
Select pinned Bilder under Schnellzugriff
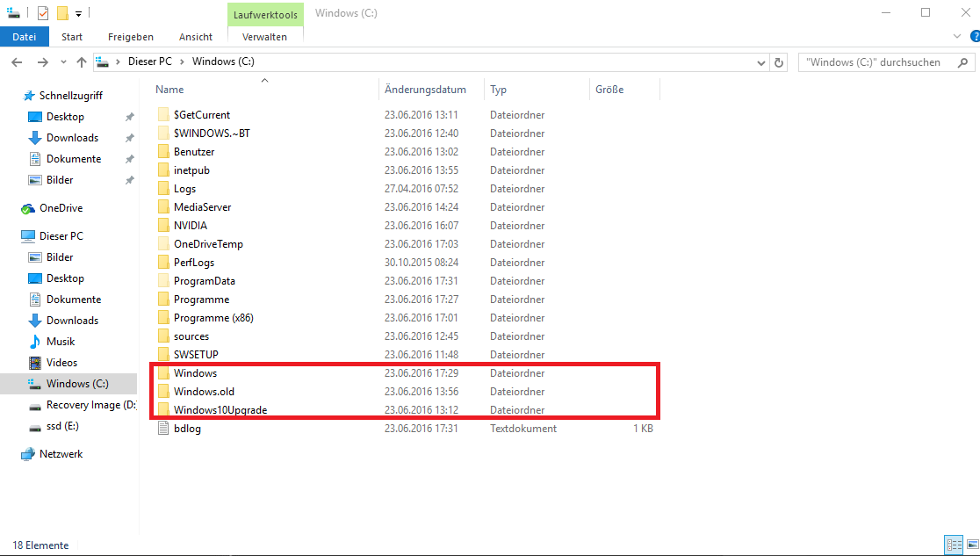(x=60, y=180)
